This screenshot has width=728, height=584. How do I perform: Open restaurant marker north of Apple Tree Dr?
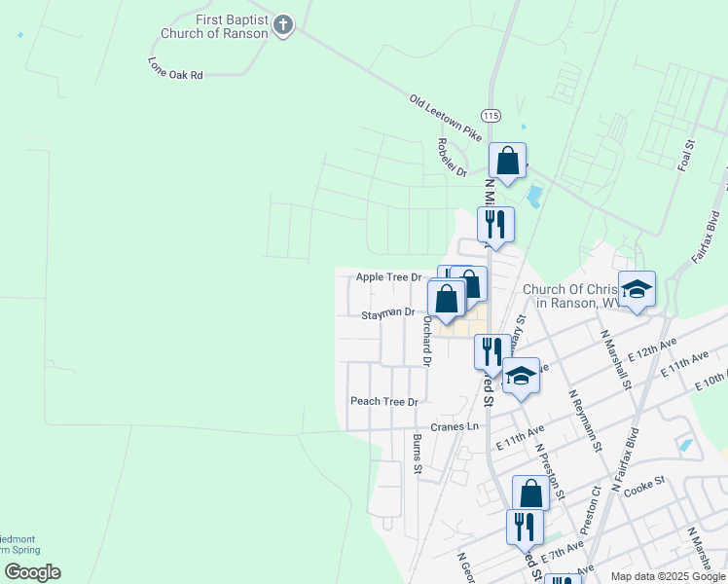coord(495,224)
